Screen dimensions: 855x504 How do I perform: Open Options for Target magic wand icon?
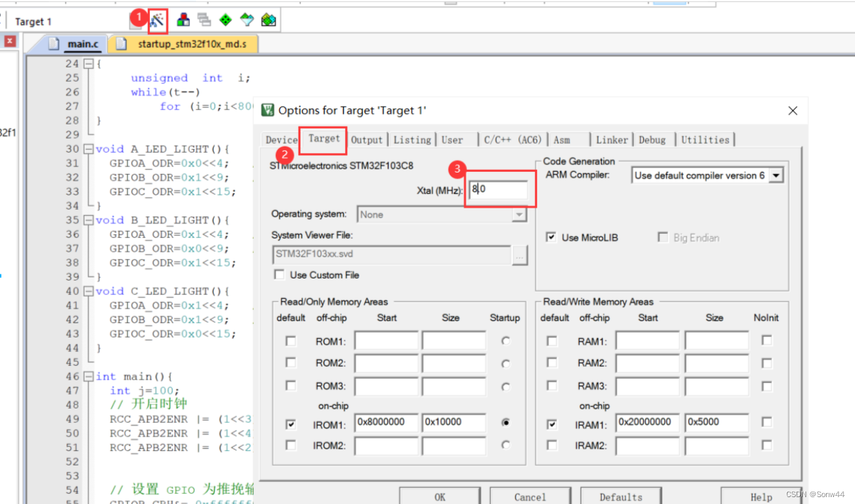click(158, 21)
